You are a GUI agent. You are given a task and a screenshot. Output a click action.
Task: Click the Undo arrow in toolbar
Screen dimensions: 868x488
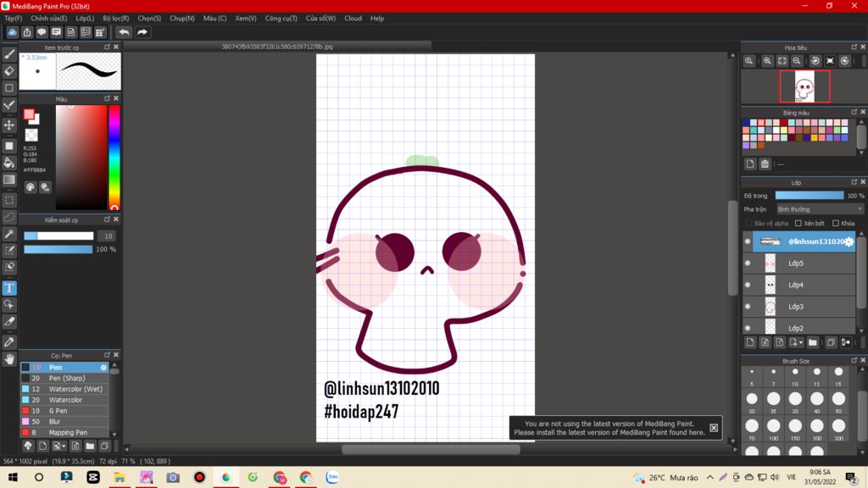(124, 32)
